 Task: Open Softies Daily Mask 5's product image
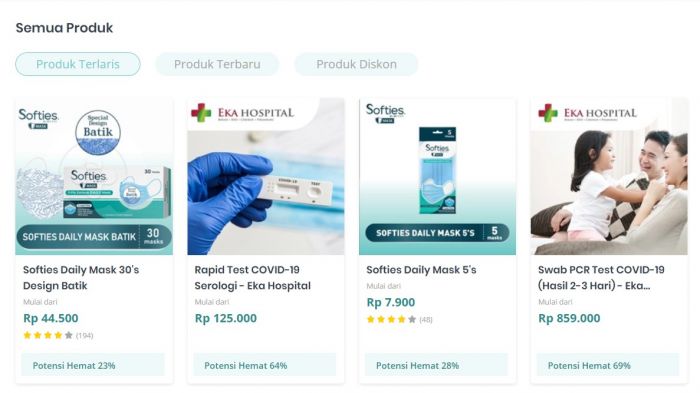click(438, 177)
